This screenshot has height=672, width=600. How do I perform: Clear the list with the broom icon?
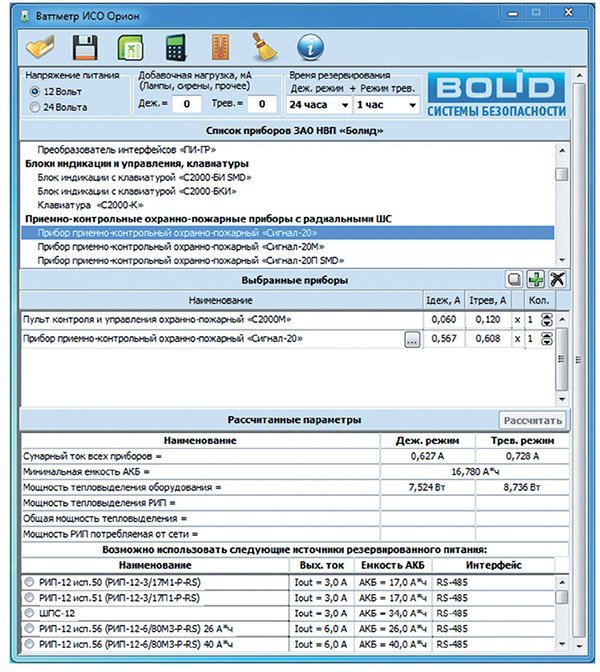coord(264,47)
